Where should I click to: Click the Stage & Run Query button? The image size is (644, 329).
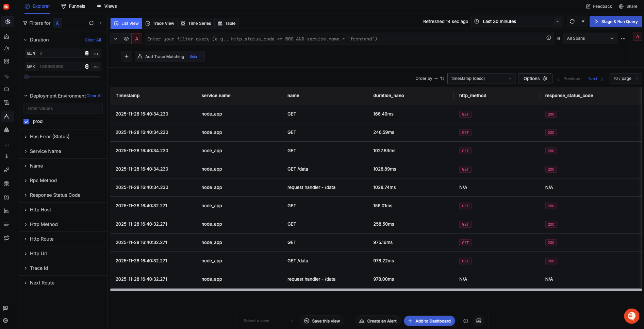point(616,21)
